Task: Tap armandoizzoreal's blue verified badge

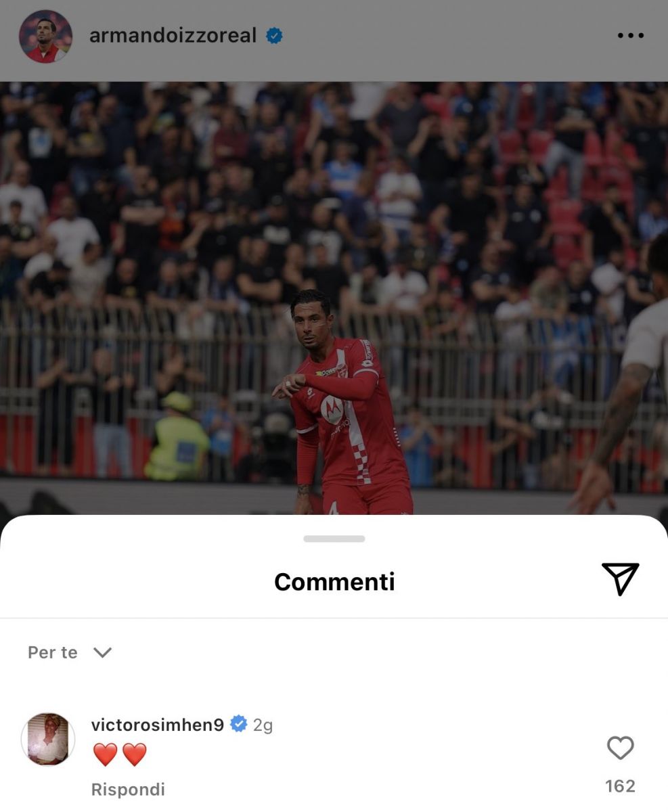Action: pyautogui.click(x=274, y=36)
